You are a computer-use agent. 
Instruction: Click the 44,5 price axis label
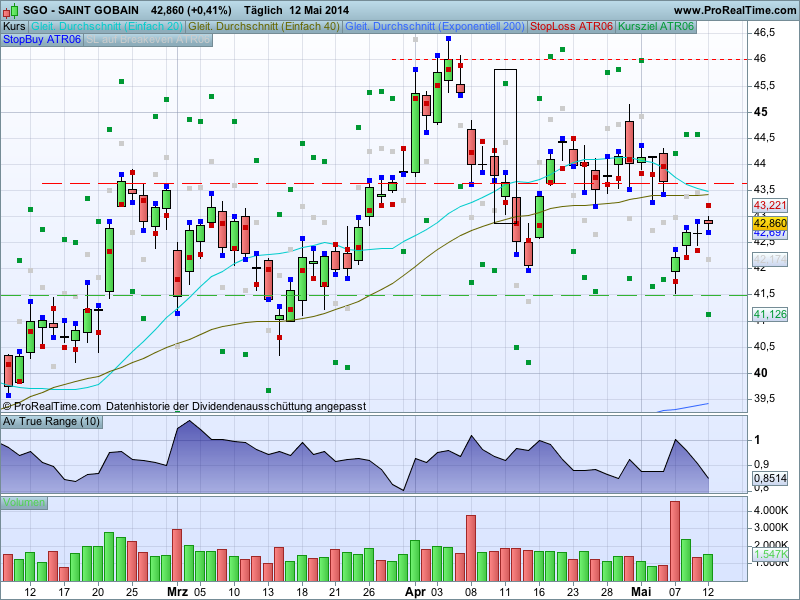point(764,138)
